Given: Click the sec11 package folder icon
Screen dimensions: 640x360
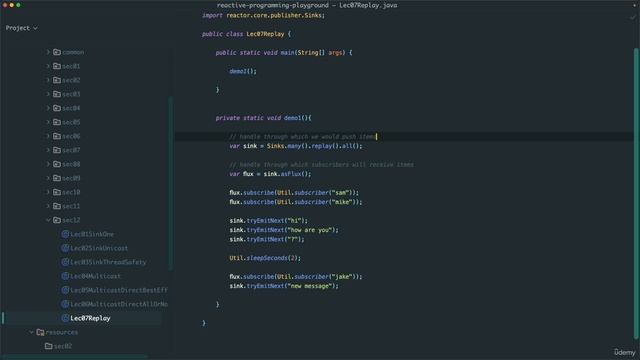Looking at the screenshot, I should (x=57, y=206).
